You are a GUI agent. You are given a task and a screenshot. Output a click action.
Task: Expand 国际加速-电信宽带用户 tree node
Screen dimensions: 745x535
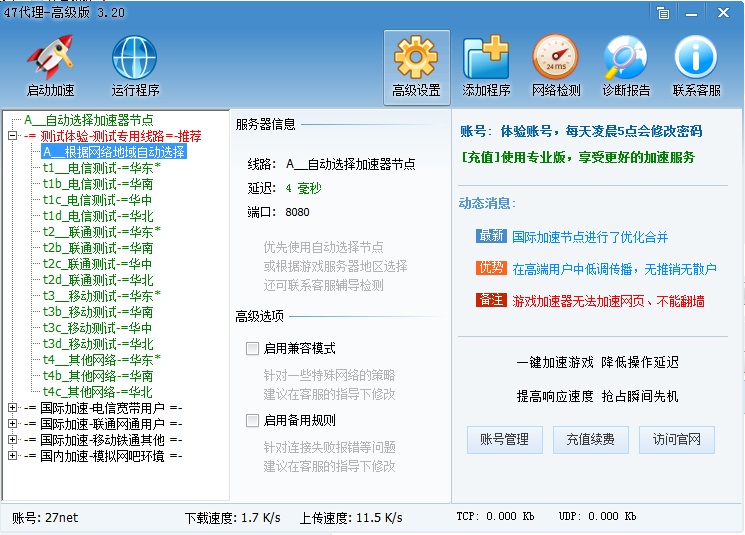[12, 408]
